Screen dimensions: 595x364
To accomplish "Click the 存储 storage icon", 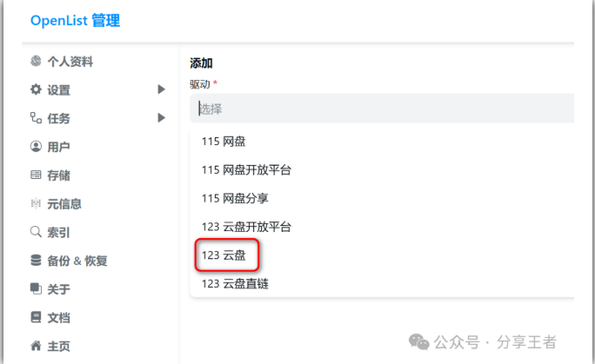I will click(36, 175).
